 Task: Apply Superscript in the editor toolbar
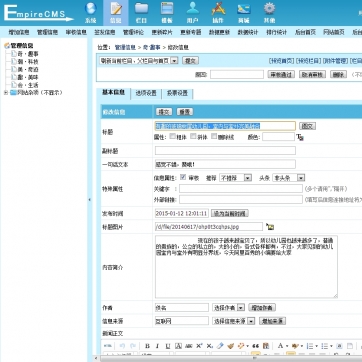click(x=199, y=346)
